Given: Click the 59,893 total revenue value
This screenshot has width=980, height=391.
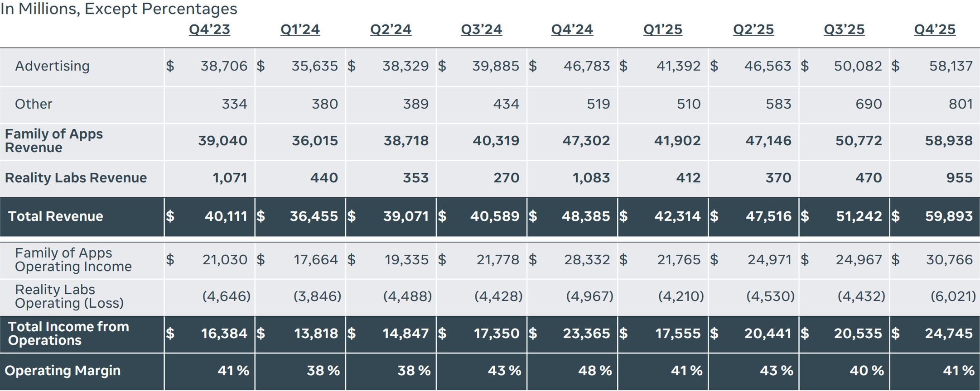Looking at the screenshot, I should coord(948,216).
